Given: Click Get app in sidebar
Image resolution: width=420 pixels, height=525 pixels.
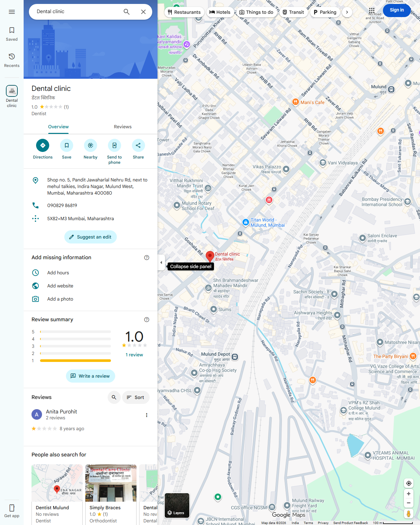Looking at the screenshot, I should pos(12,511).
